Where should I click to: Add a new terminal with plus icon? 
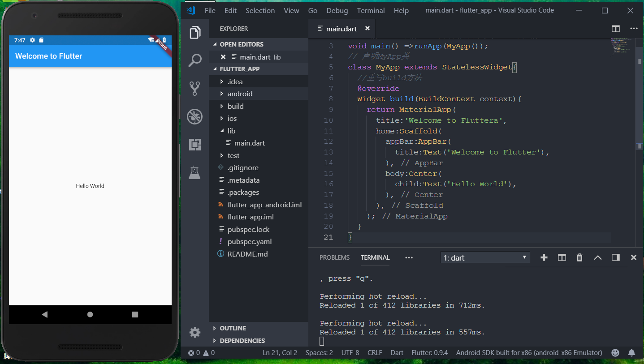(544, 257)
